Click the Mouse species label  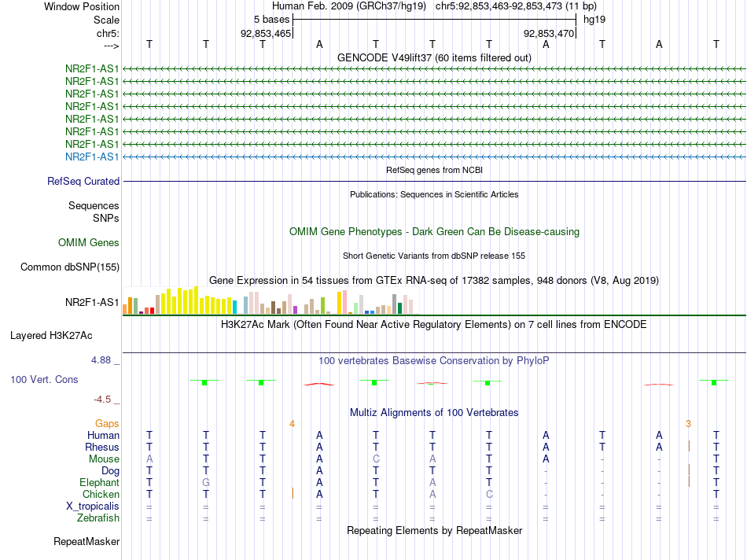(105, 459)
